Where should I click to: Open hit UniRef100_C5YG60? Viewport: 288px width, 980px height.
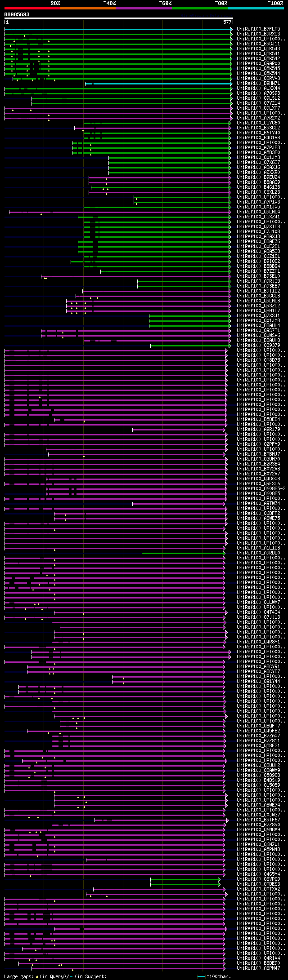click(258, 123)
